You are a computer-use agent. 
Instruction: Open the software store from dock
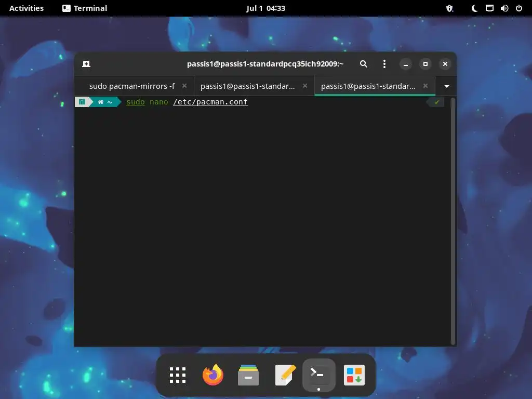[354, 375]
